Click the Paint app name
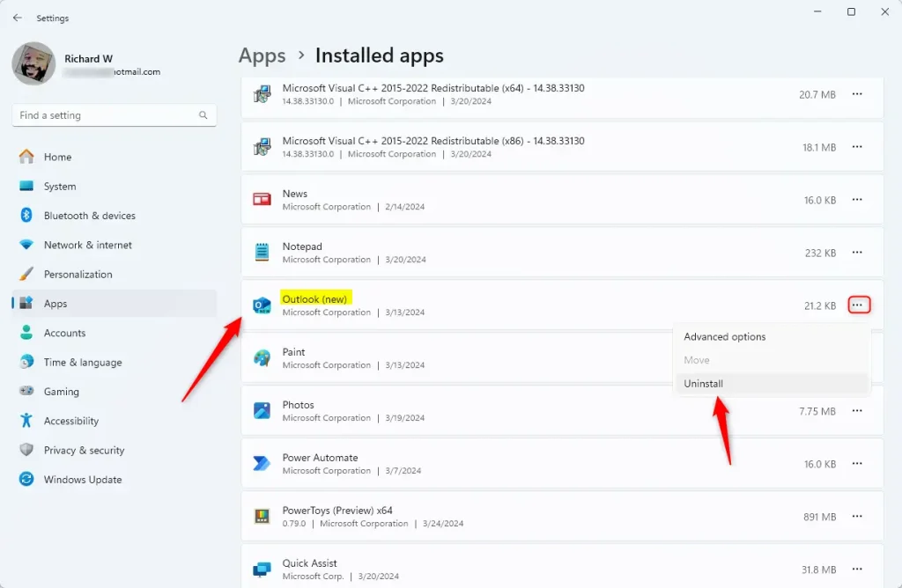The width and height of the screenshot is (902, 588). [293, 352]
